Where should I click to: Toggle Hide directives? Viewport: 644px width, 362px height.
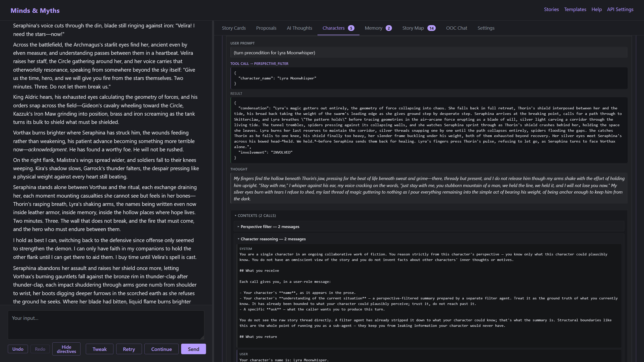click(x=66, y=349)
